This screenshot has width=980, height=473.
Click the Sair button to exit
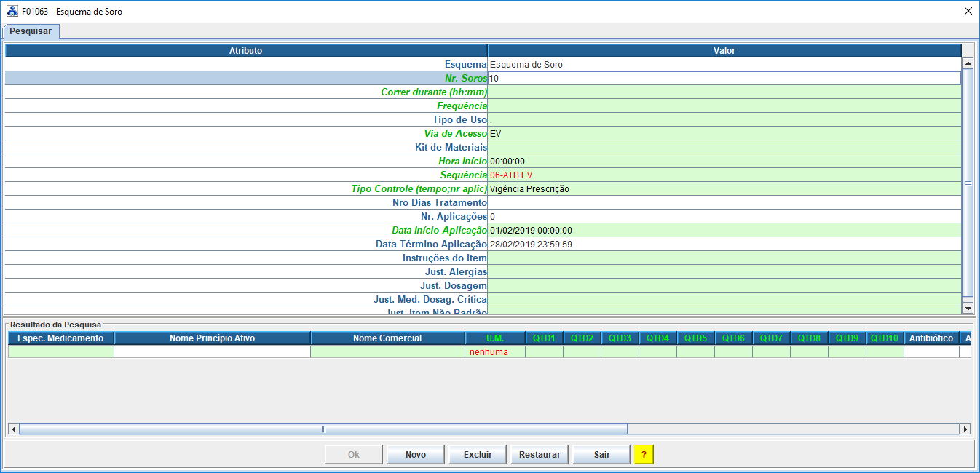[601, 455]
